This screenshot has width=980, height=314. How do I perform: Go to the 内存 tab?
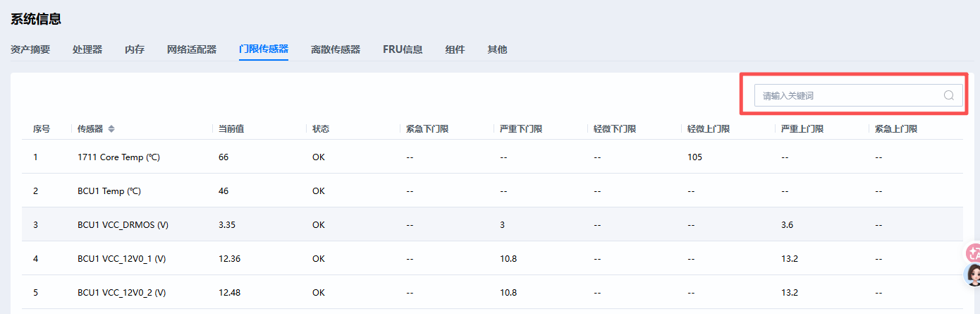pyautogui.click(x=135, y=49)
